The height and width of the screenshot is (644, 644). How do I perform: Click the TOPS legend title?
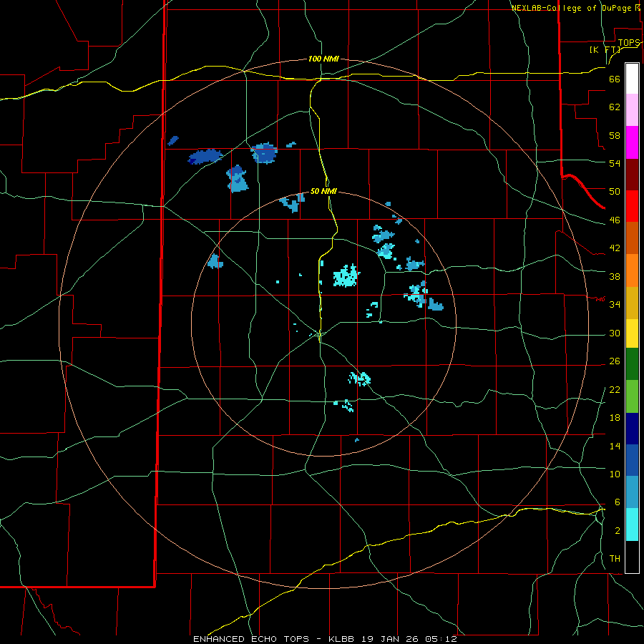point(629,43)
